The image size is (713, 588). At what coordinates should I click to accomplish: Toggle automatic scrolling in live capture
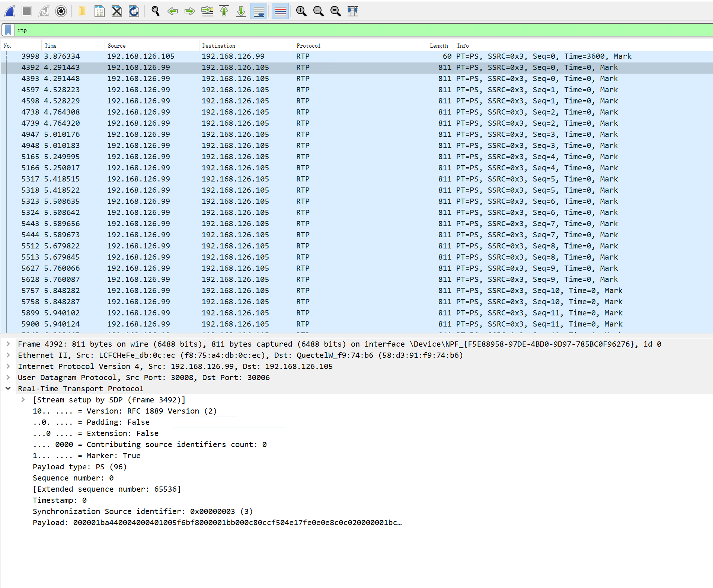(x=259, y=11)
